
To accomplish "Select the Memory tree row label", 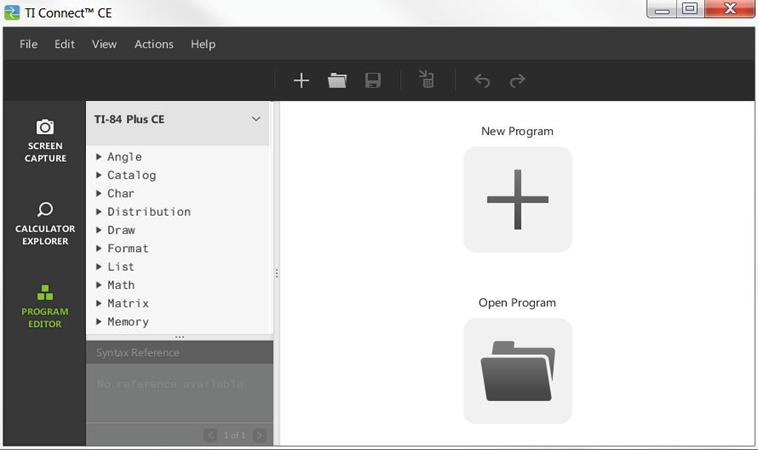I will 128,322.
